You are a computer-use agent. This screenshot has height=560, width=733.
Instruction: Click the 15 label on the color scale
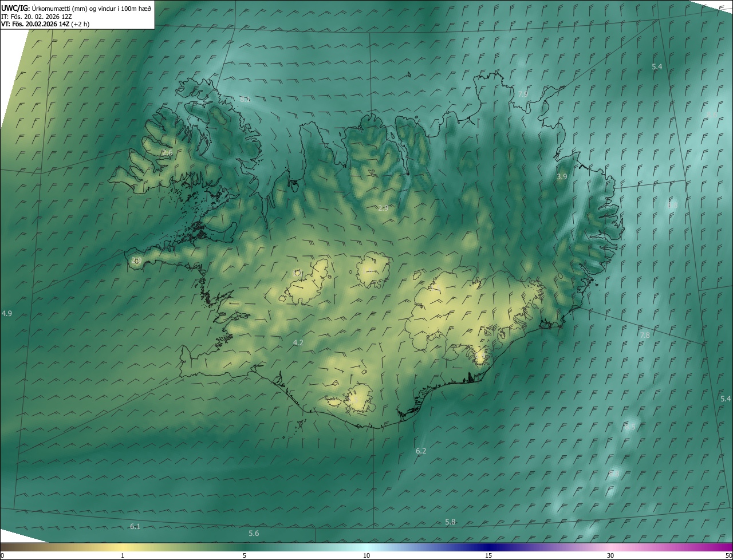488,555
